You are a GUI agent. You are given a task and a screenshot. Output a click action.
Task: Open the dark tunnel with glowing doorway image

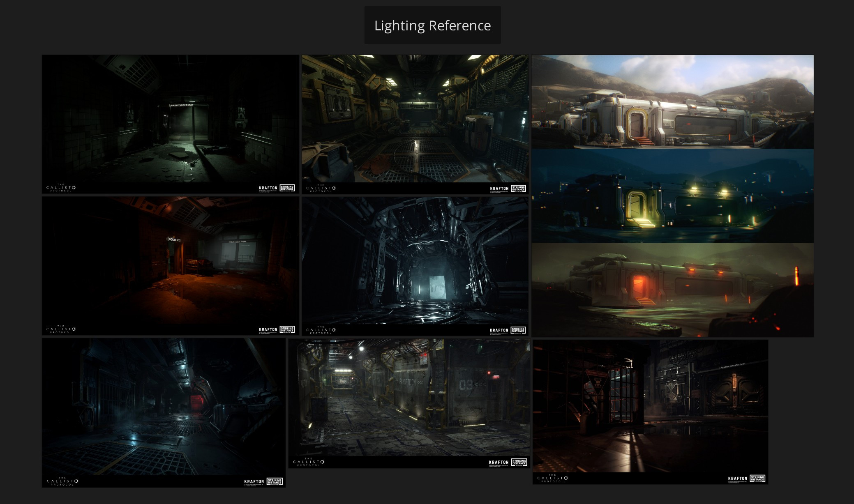point(415,266)
